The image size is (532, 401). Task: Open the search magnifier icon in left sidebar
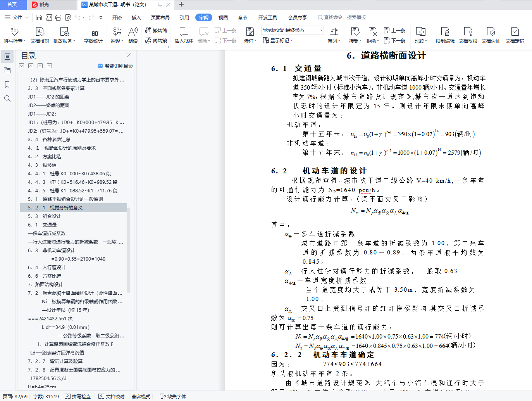7,99
